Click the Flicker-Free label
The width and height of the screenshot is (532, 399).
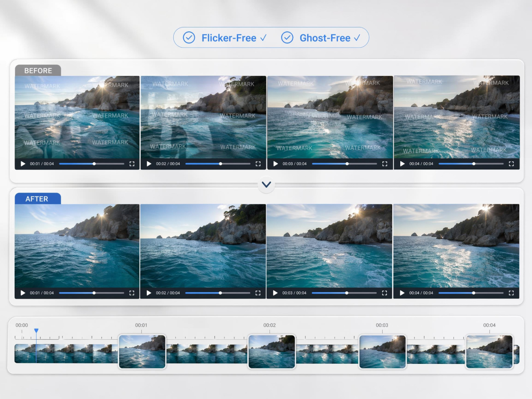(229, 38)
